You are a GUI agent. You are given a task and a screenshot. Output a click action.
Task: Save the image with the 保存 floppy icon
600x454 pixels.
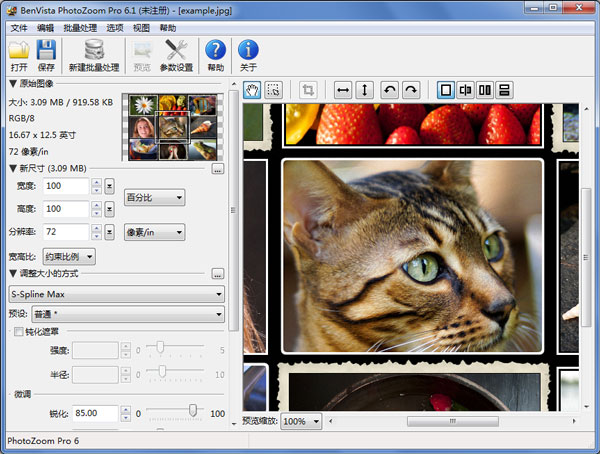pyautogui.click(x=46, y=56)
